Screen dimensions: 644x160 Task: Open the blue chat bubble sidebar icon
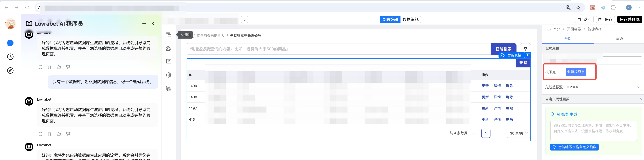point(10,43)
